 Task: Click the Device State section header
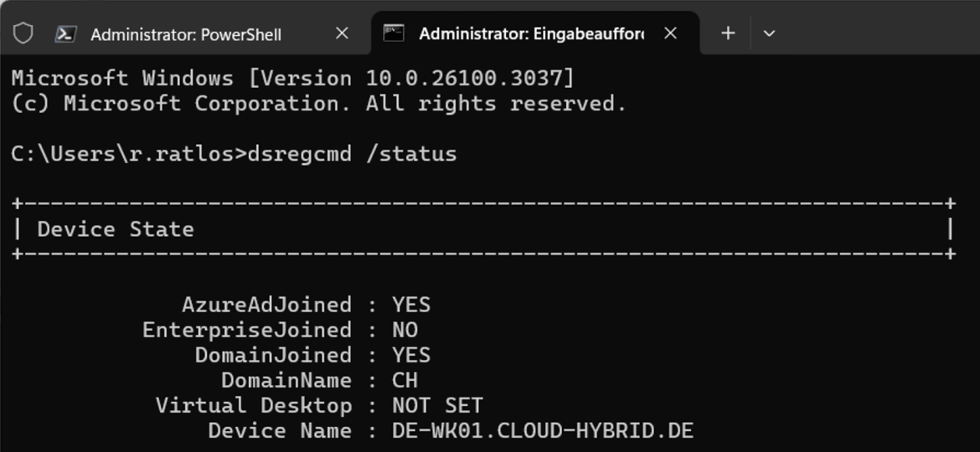pos(116,229)
